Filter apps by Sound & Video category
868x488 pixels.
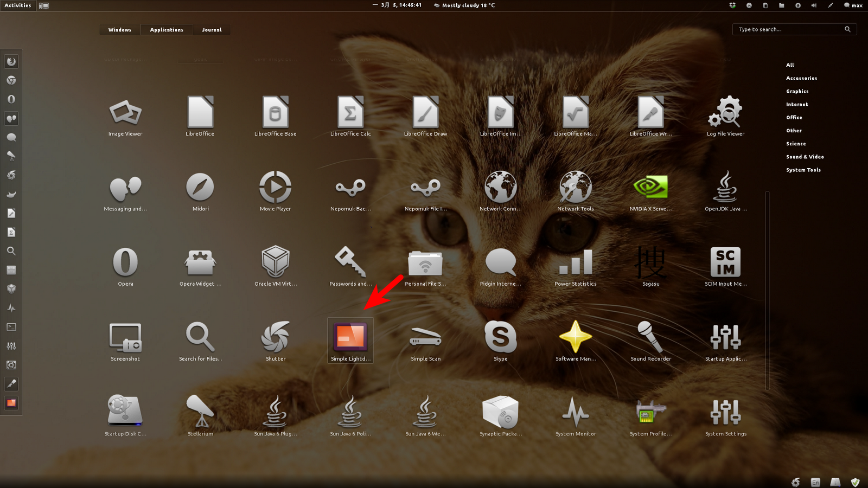(x=805, y=157)
